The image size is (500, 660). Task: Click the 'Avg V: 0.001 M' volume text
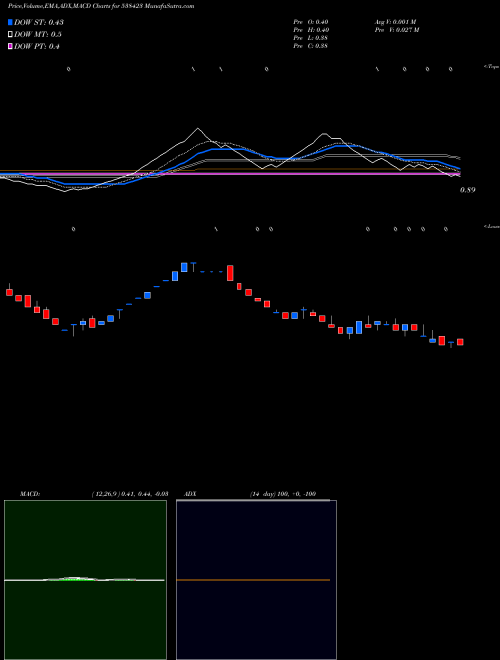point(395,22)
